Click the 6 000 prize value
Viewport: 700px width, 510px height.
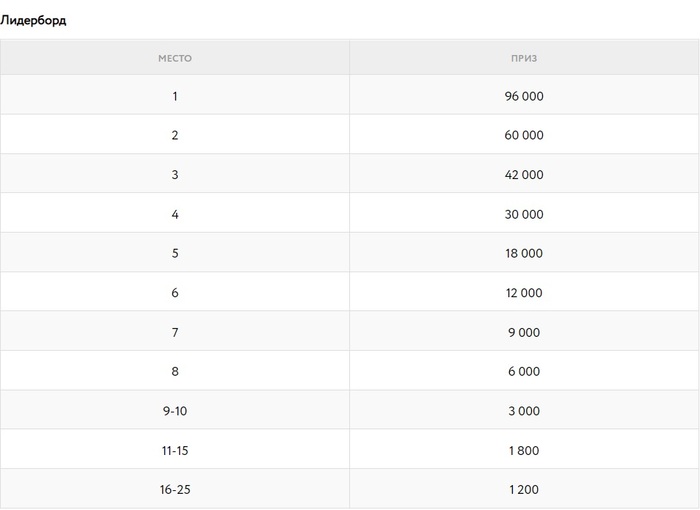click(x=524, y=371)
